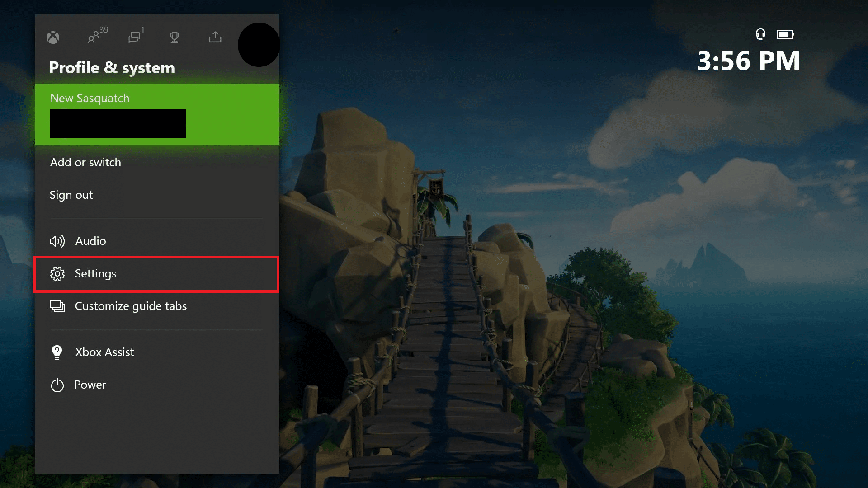Select the Settings gear icon

(x=57, y=273)
